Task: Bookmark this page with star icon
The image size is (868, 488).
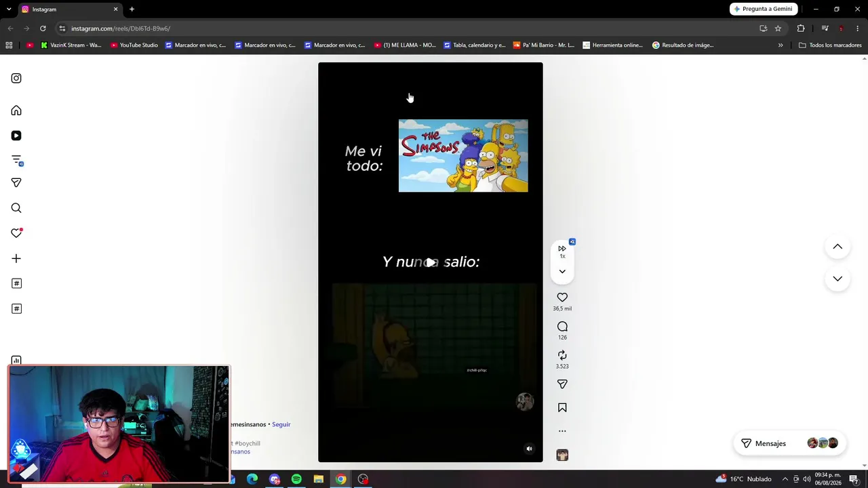Action: [778, 28]
